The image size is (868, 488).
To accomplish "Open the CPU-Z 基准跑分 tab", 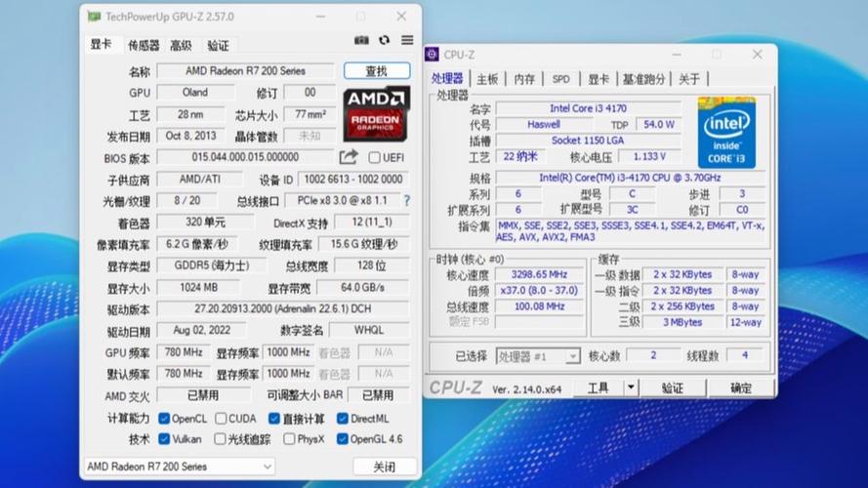I will [x=643, y=79].
